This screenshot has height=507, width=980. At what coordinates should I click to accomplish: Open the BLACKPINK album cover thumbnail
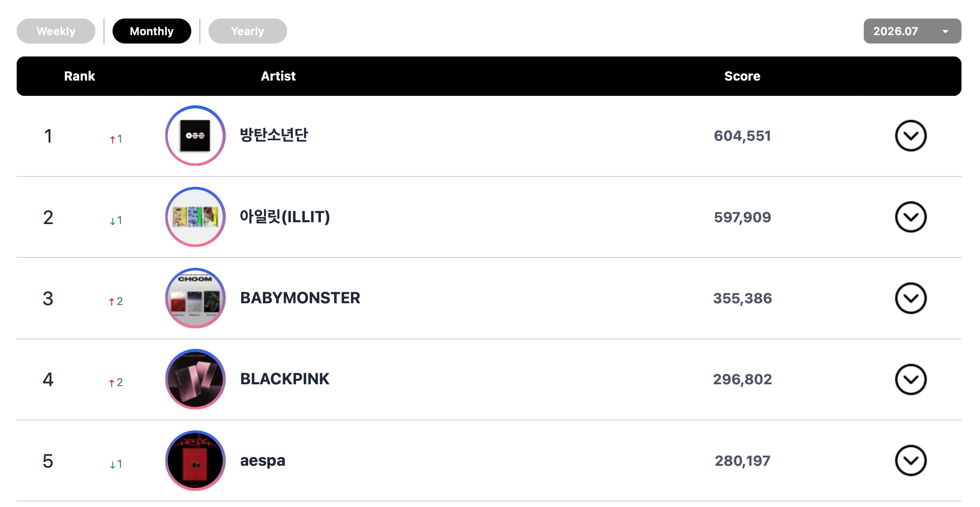tap(195, 379)
